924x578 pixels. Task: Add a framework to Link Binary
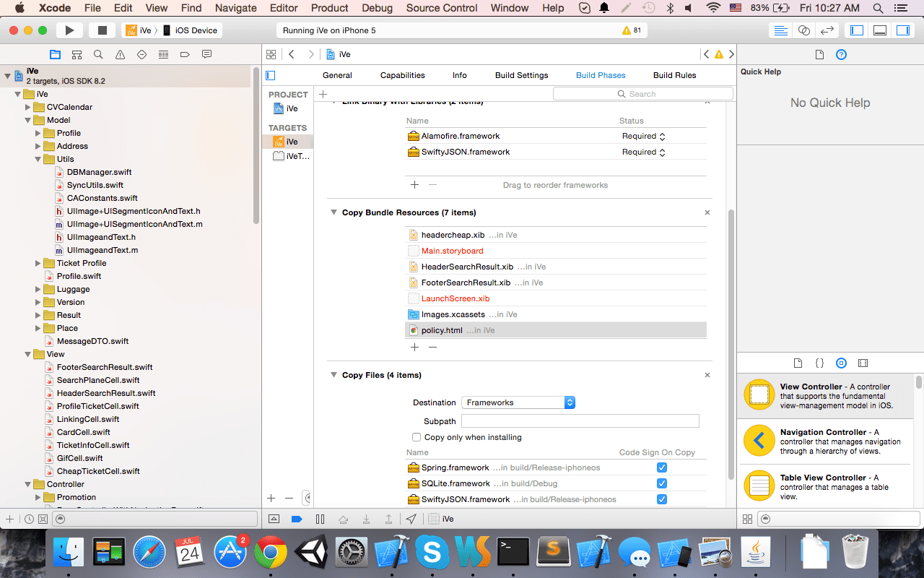point(414,185)
